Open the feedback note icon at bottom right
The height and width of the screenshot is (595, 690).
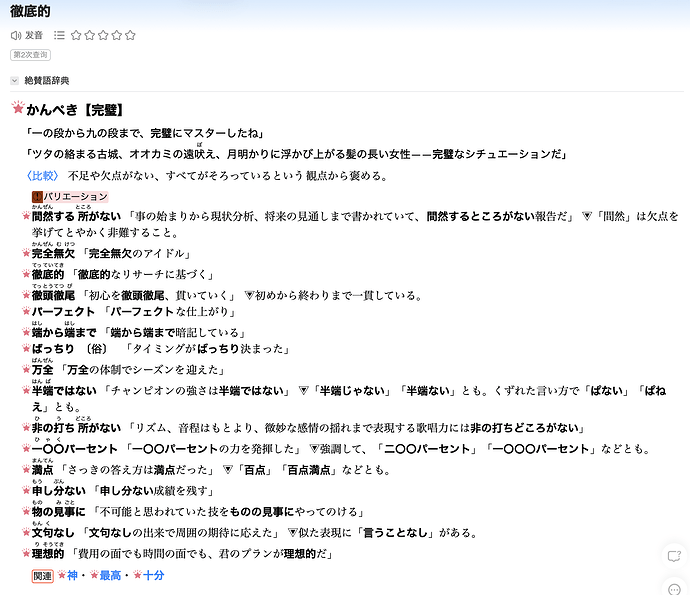coord(674,556)
